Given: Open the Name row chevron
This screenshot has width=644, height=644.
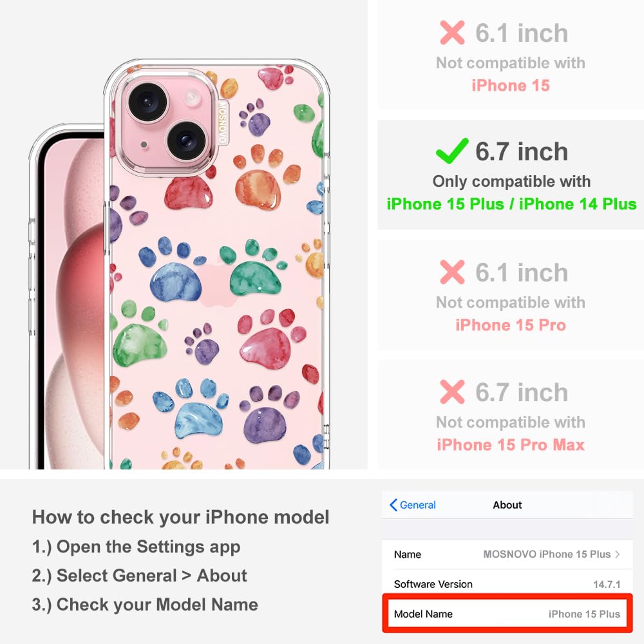Looking at the screenshot, I should coord(618,554).
